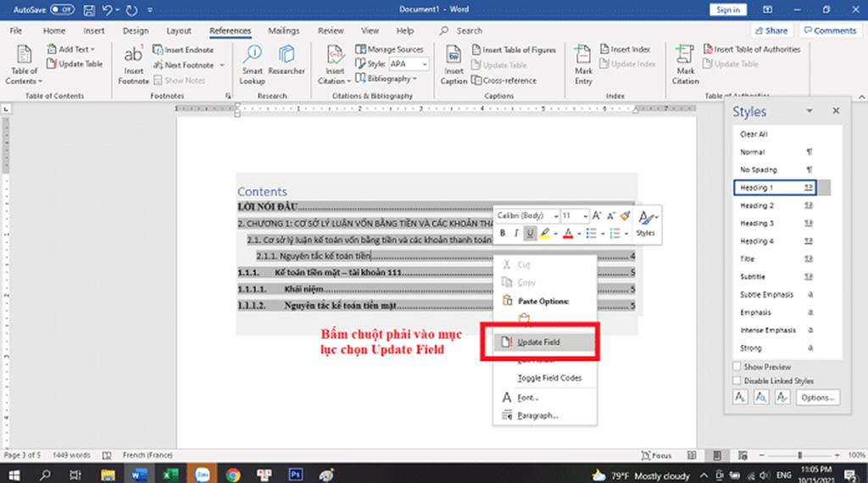
Task: Click Insert Table of Authorities
Action: pos(752,49)
